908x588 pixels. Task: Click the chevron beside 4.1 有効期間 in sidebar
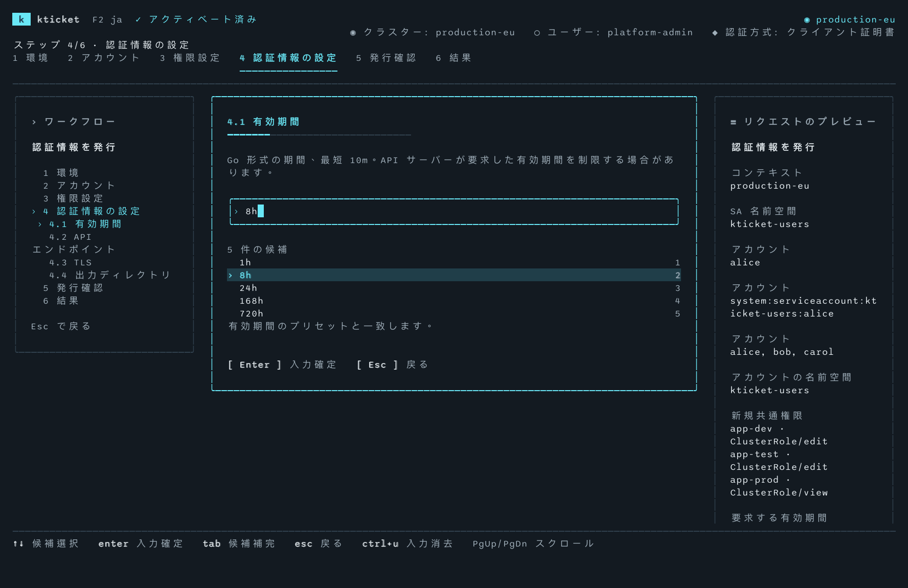click(x=40, y=224)
